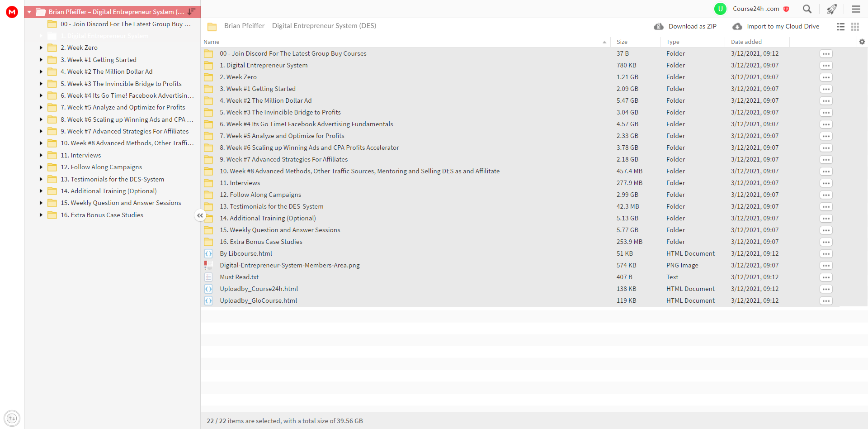Click the rocket icon in top bar

[831, 9]
